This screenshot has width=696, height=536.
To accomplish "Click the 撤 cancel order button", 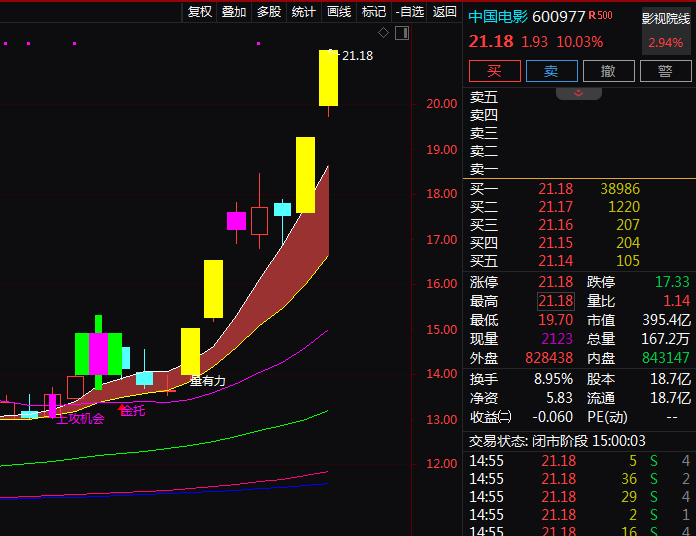I will point(608,71).
